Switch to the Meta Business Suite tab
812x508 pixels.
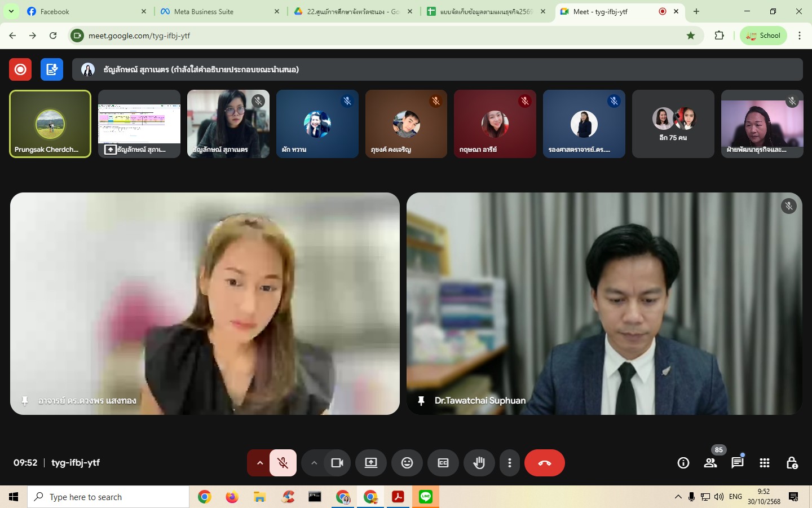pos(217,11)
